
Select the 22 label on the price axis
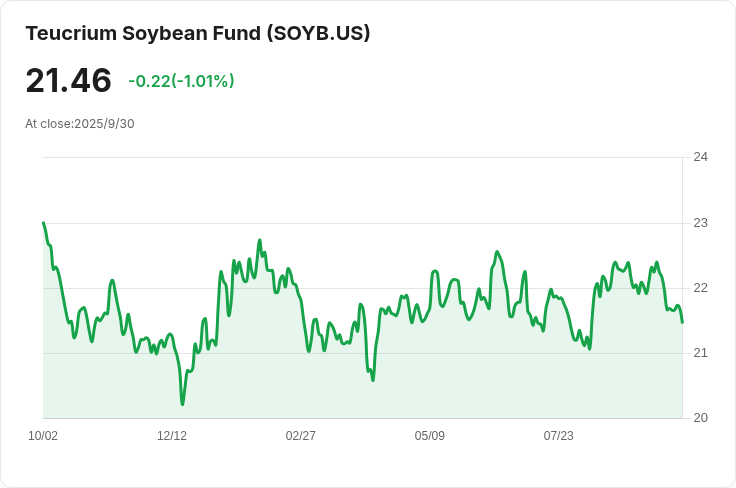[x=700, y=287]
